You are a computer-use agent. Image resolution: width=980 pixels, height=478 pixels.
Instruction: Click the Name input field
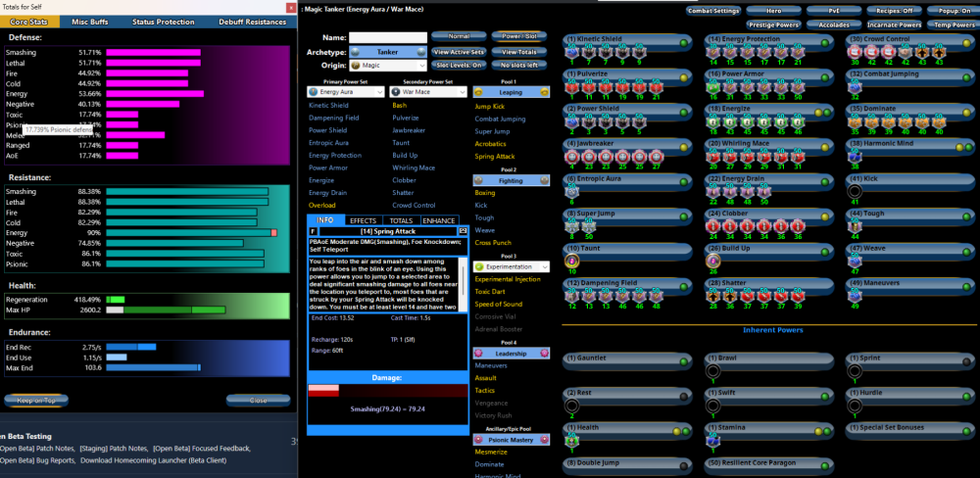click(x=388, y=37)
